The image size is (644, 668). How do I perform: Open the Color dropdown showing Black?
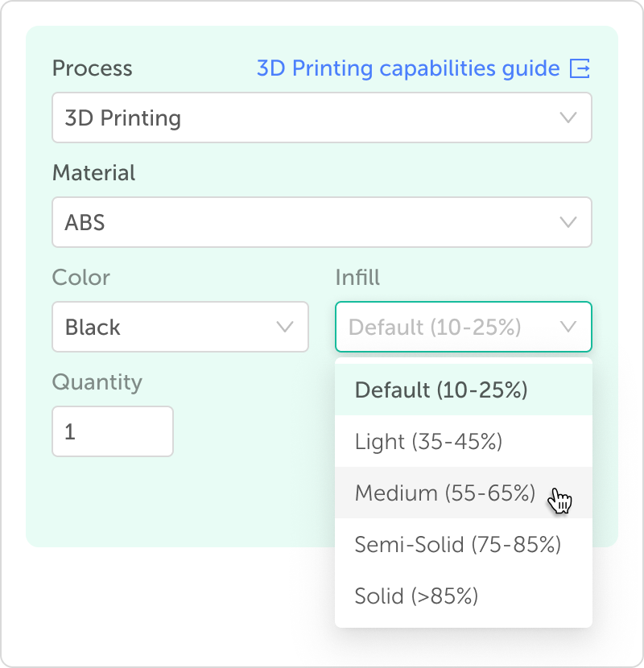(180, 327)
